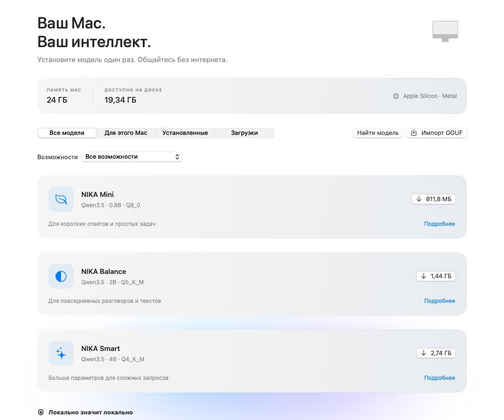
Task: Download NIKA Smart 2,74 ГБ
Action: 436,353
